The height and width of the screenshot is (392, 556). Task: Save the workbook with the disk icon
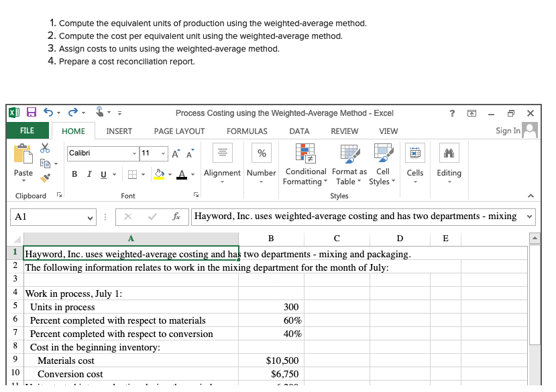[x=32, y=113]
